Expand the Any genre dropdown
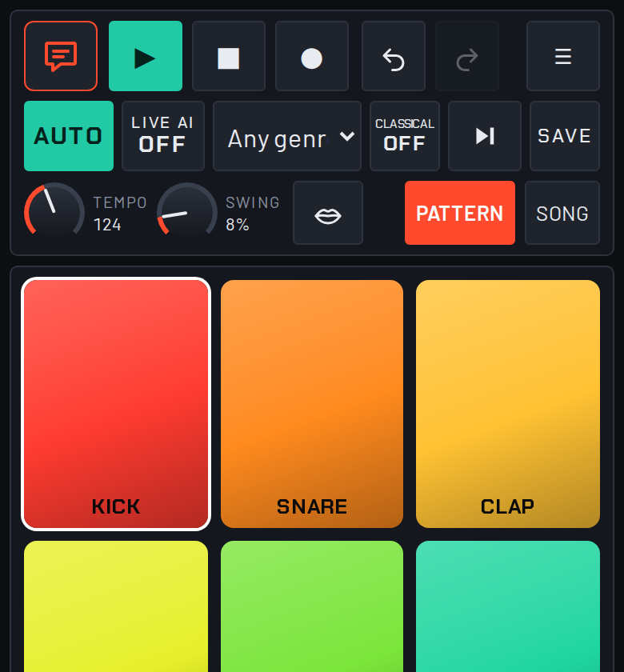624x672 pixels. tap(287, 136)
